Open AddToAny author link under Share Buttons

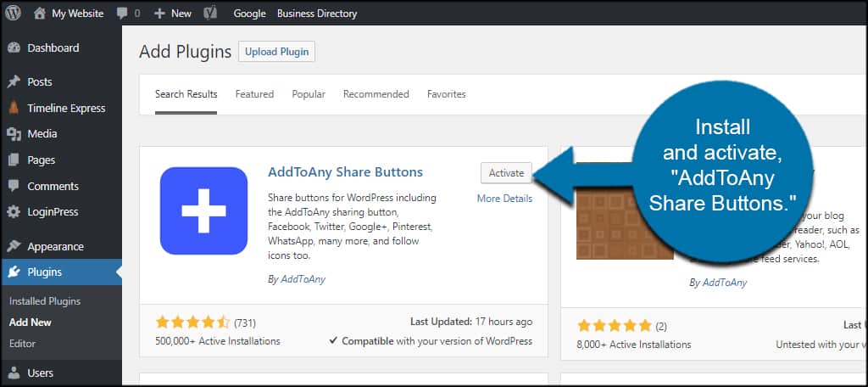[303, 279]
